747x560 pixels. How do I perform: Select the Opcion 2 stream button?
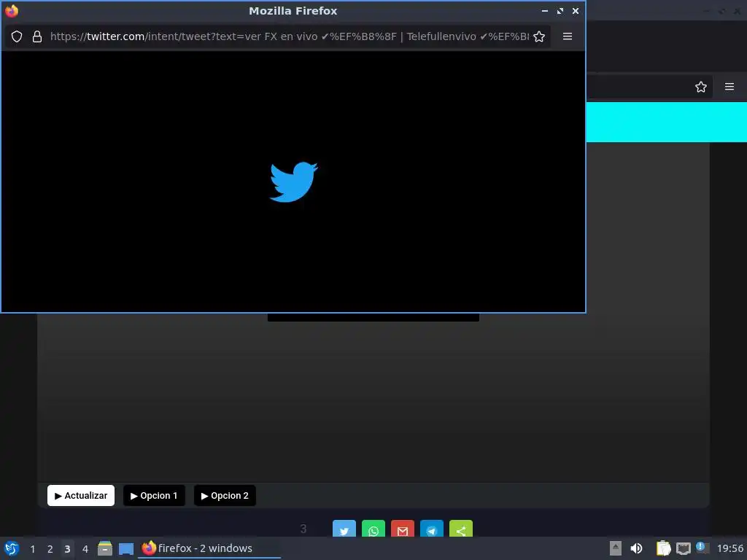[x=225, y=496]
